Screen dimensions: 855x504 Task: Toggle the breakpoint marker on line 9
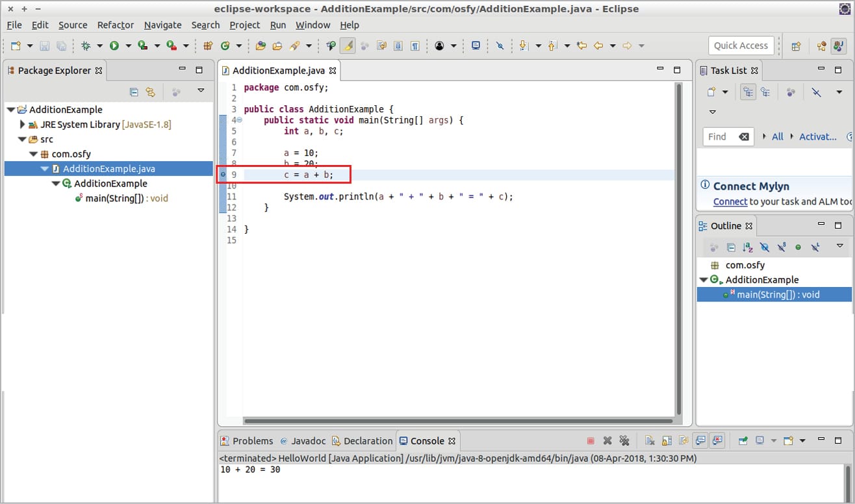coord(223,175)
